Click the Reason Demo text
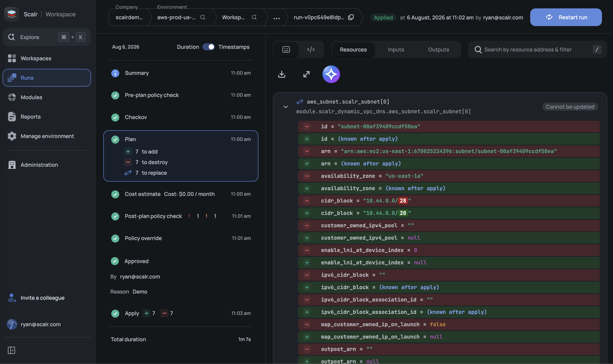 [x=129, y=292]
